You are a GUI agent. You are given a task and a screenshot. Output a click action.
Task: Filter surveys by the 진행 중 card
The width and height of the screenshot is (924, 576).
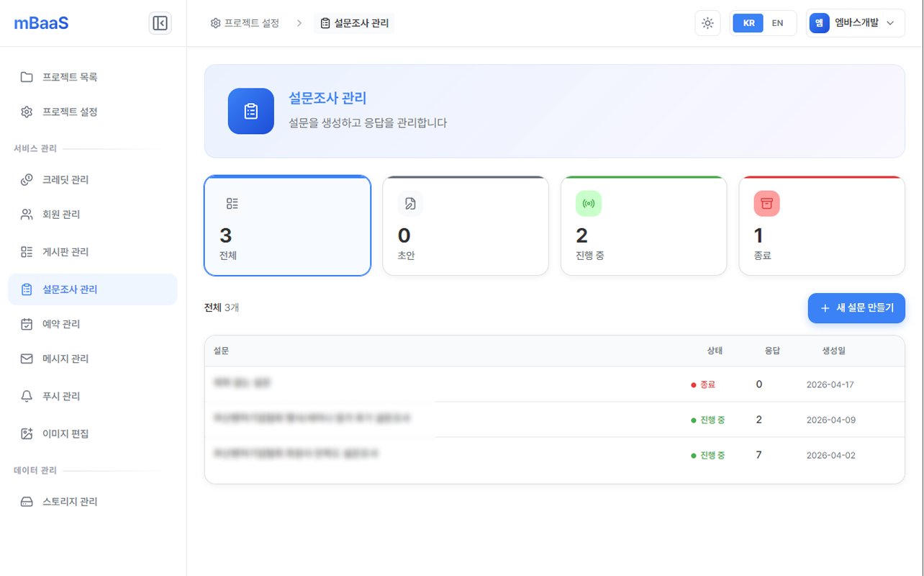pyautogui.click(x=644, y=226)
